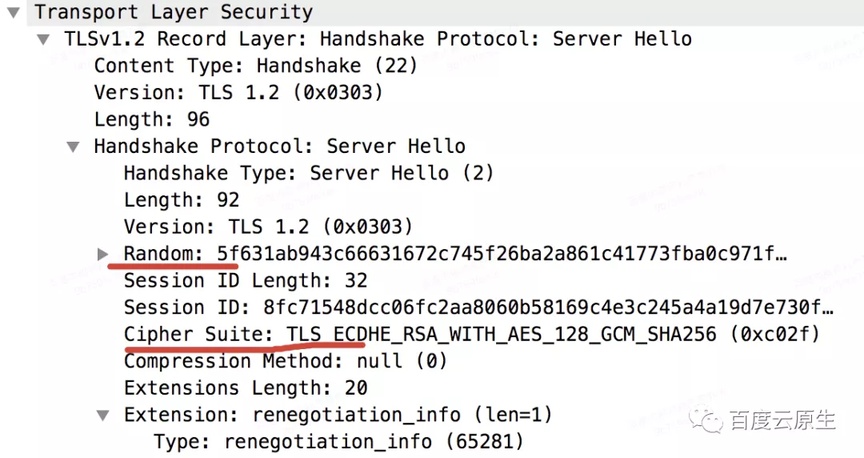The image size is (864, 458).
Task: Collapse the Handshake Protocol: Server Hello node
Action: 73,147
